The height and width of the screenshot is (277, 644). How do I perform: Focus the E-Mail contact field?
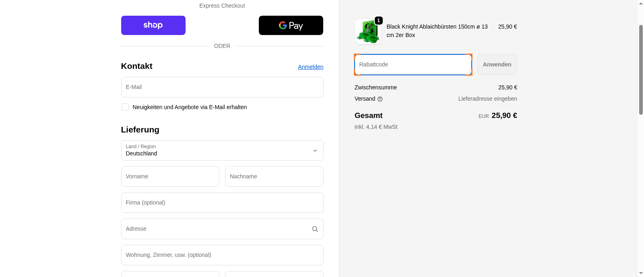point(222,87)
